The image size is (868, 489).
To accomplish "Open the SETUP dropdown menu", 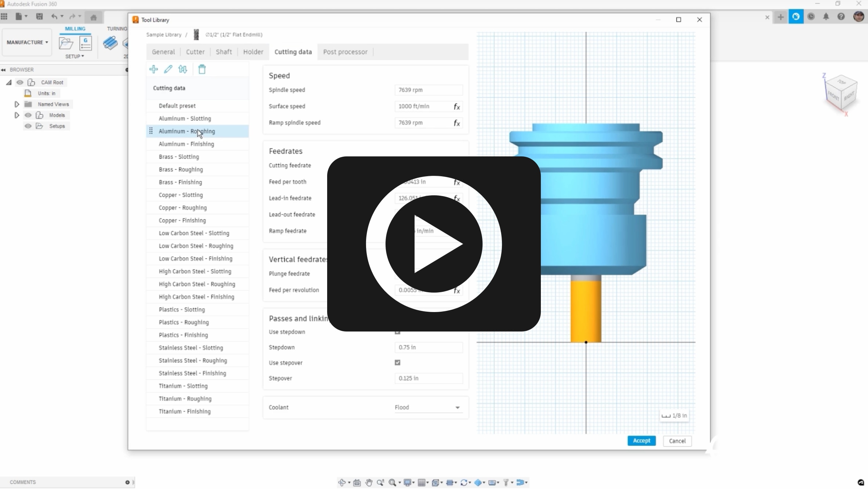I will point(75,56).
